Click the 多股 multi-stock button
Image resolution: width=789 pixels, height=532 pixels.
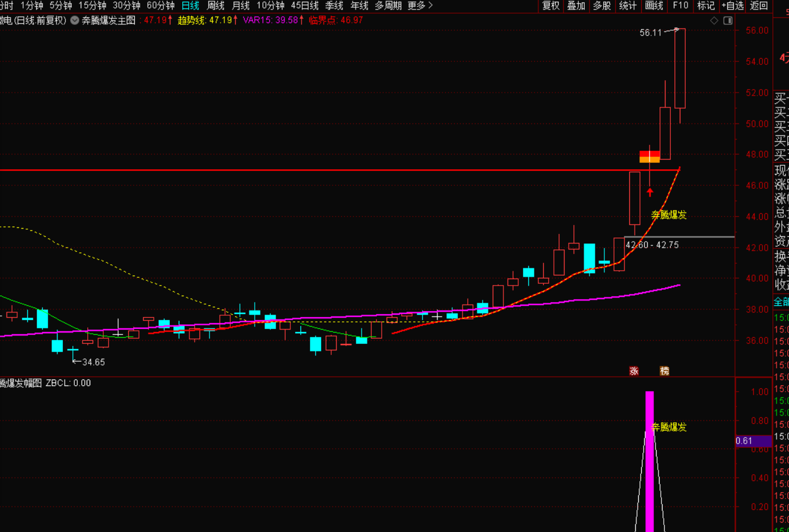[x=601, y=6]
